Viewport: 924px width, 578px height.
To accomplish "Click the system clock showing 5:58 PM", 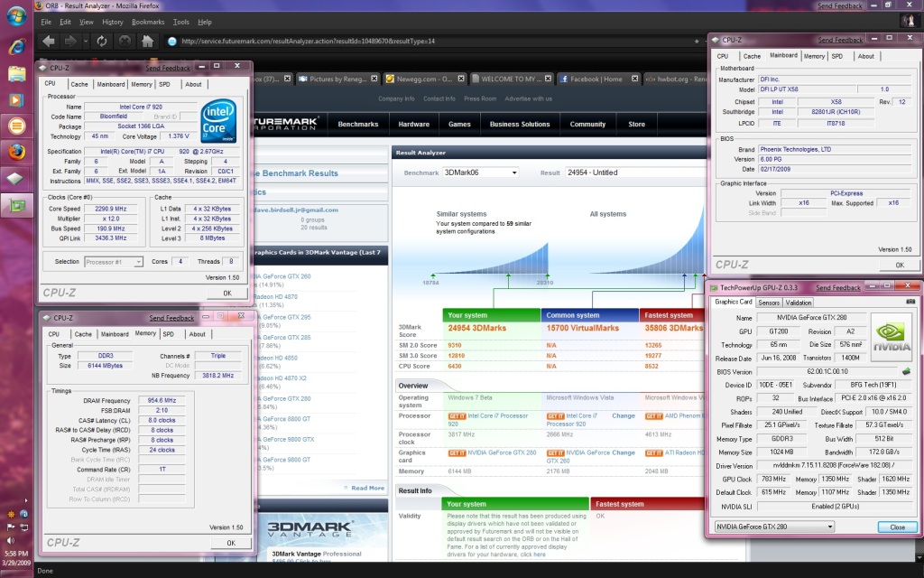I will (16, 554).
